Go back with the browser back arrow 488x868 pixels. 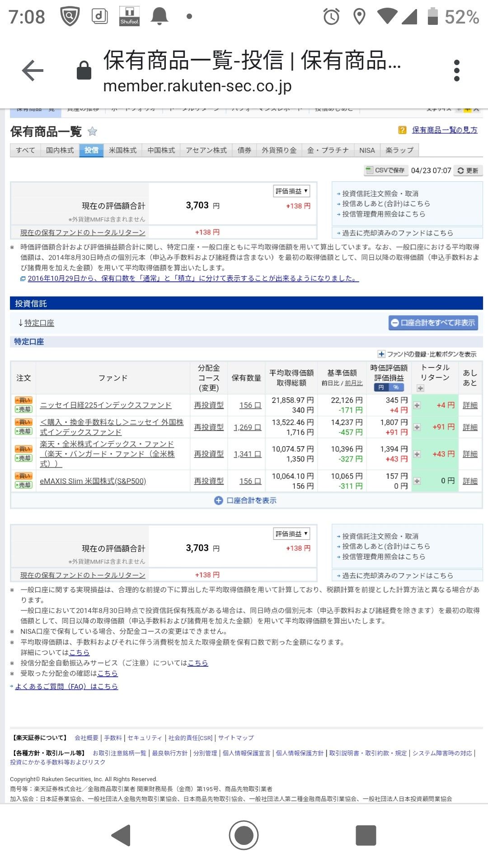(33, 71)
